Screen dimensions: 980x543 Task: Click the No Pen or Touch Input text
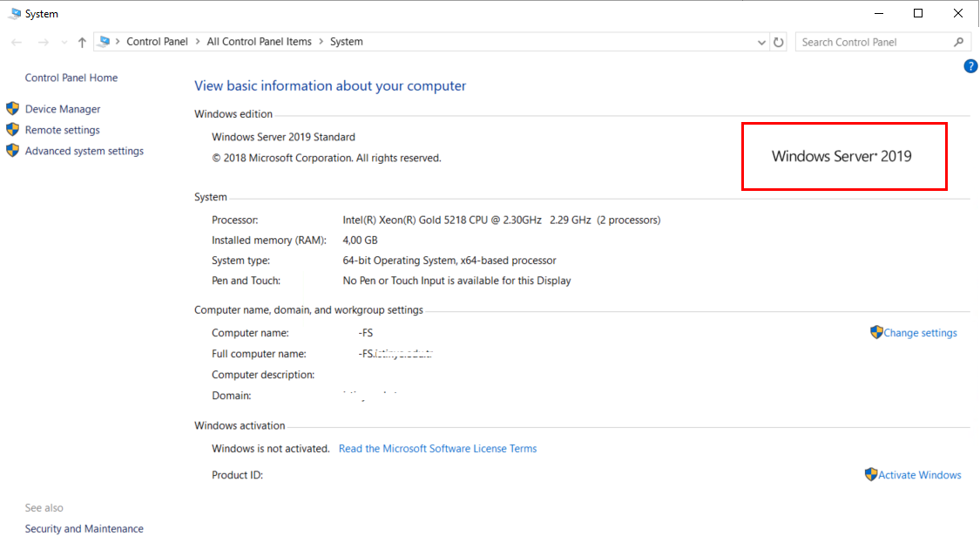click(x=456, y=281)
